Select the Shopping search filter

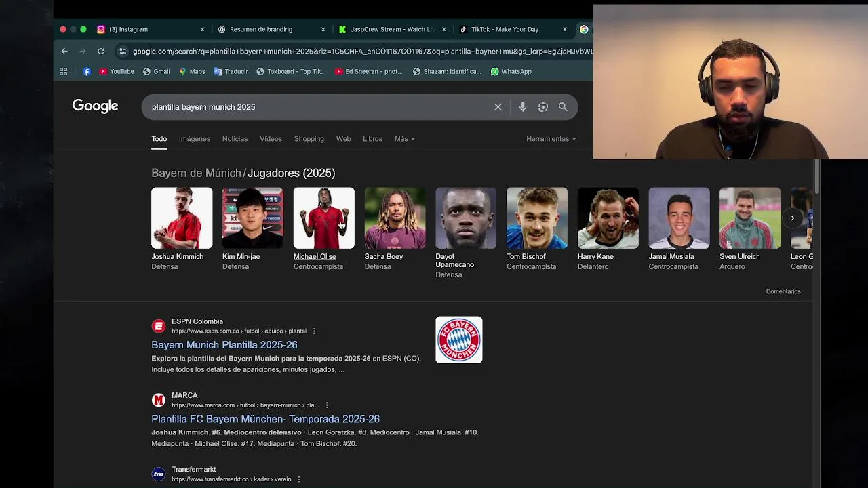pos(309,139)
